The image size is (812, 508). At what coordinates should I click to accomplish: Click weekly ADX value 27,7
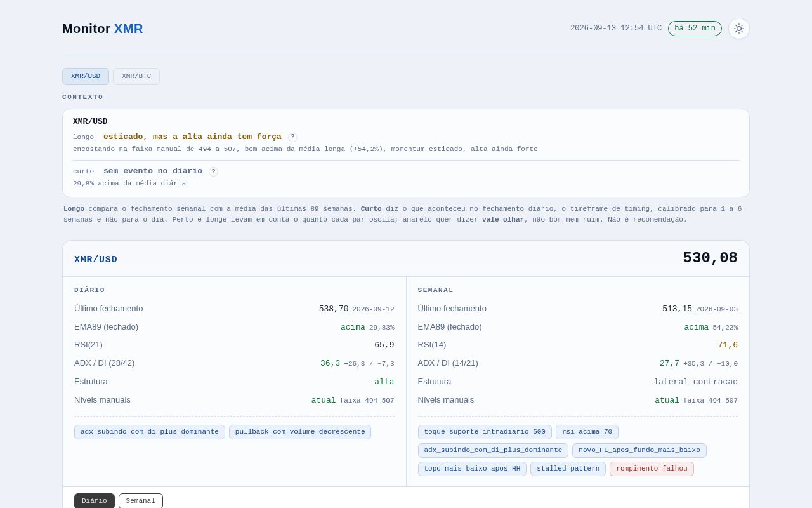(669, 363)
